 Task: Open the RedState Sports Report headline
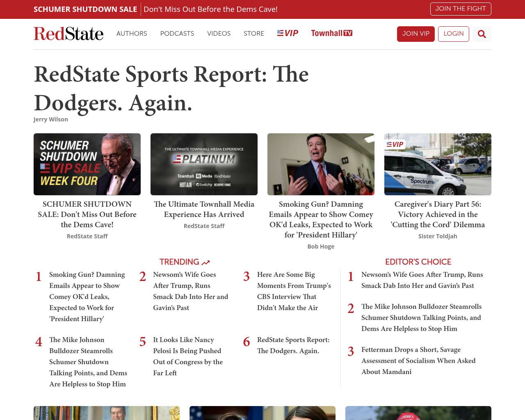click(171, 88)
